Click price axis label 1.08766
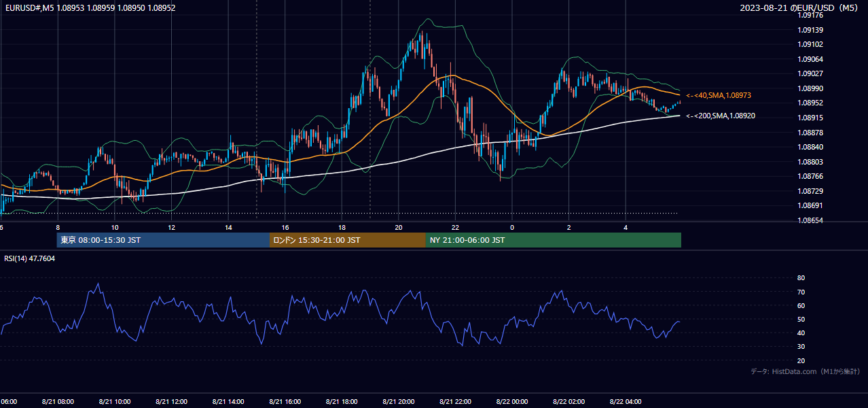This screenshot has width=868, height=408. pos(810,176)
